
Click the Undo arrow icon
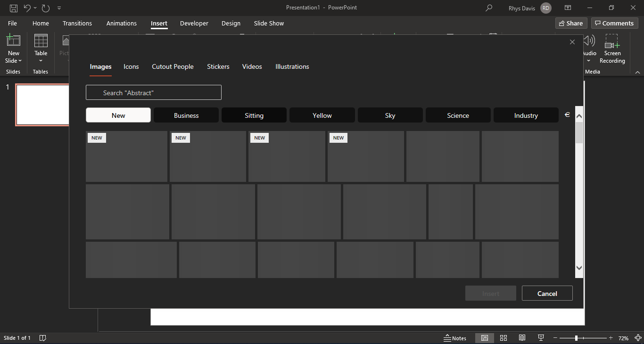pyautogui.click(x=27, y=8)
